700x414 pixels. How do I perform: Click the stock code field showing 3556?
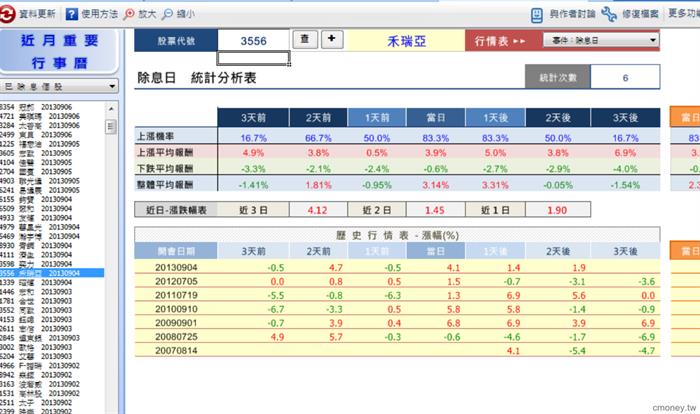click(254, 41)
